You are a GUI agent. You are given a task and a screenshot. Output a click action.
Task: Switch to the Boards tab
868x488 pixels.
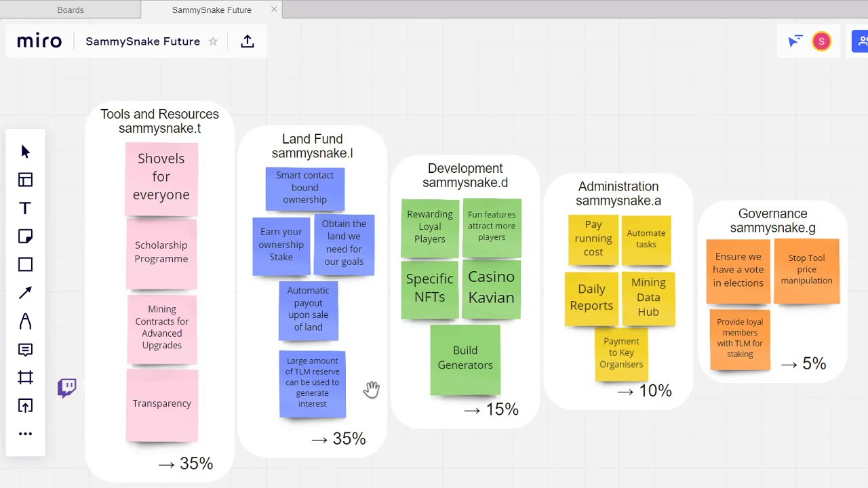point(71,9)
